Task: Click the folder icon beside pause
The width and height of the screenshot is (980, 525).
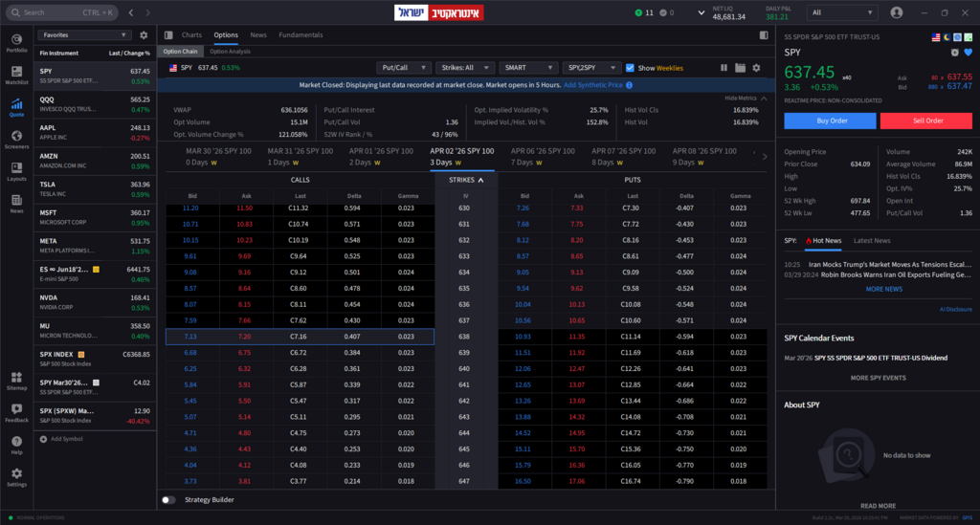Action: click(740, 68)
